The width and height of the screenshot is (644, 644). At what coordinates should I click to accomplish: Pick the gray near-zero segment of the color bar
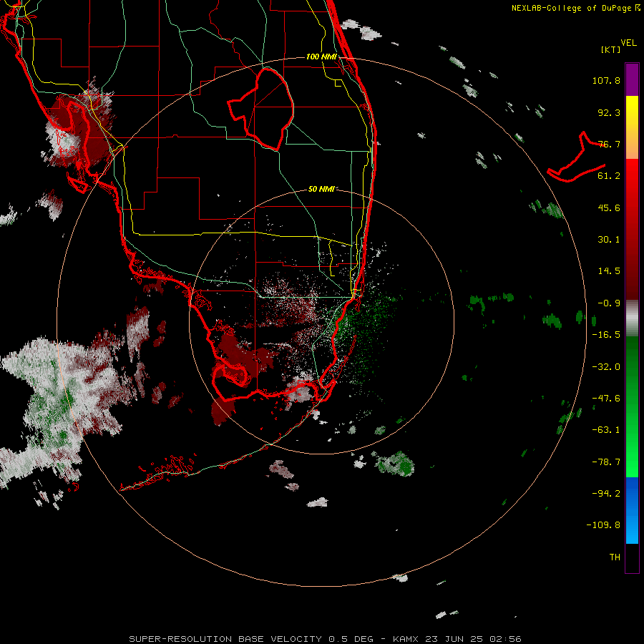(632, 318)
